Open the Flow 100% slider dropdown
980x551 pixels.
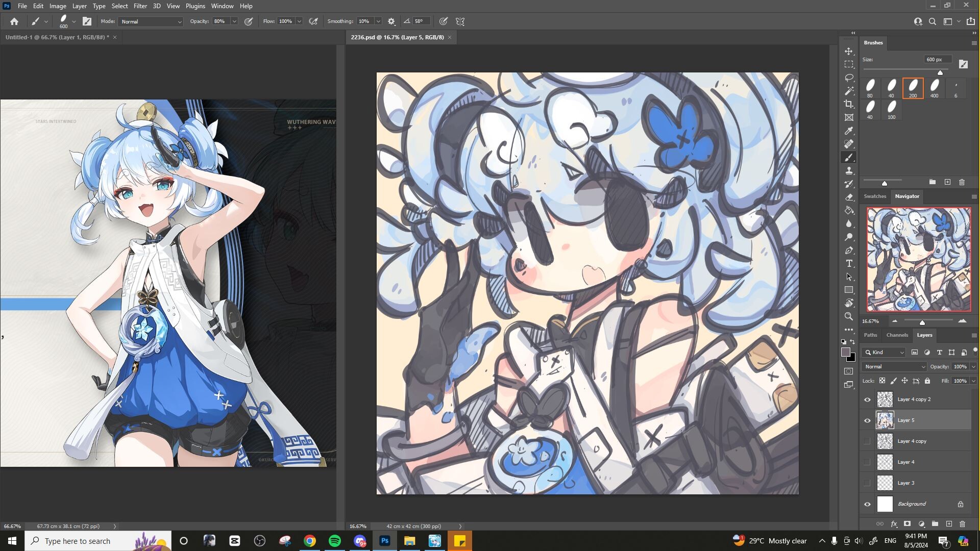pos(299,21)
